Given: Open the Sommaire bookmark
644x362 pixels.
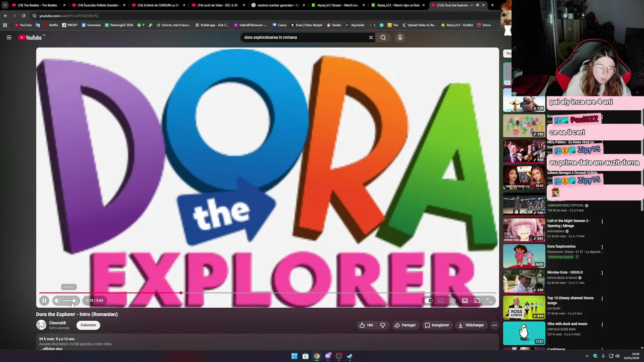Looking at the screenshot, I should [91, 25].
